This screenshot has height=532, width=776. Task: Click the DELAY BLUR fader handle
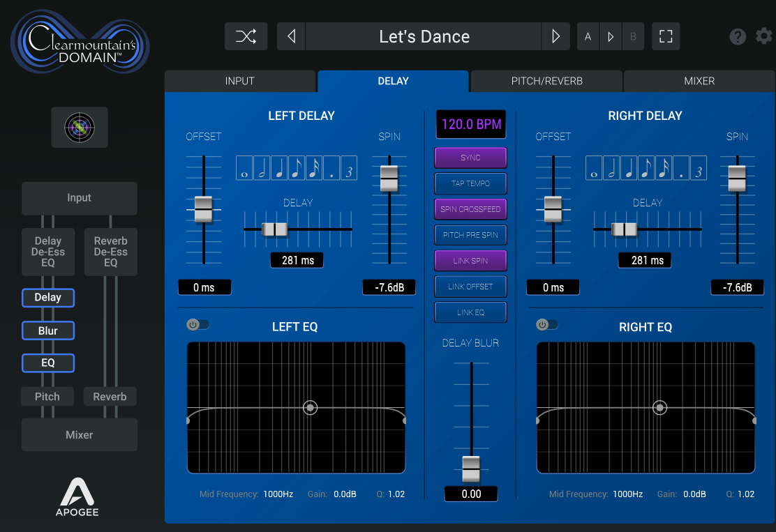tap(471, 469)
